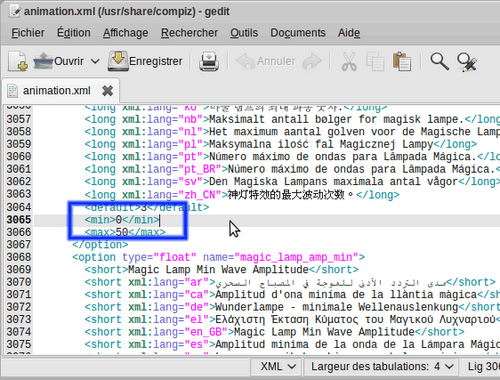Click the pt_BR 'Número máximo' line

(x=292, y=169)
